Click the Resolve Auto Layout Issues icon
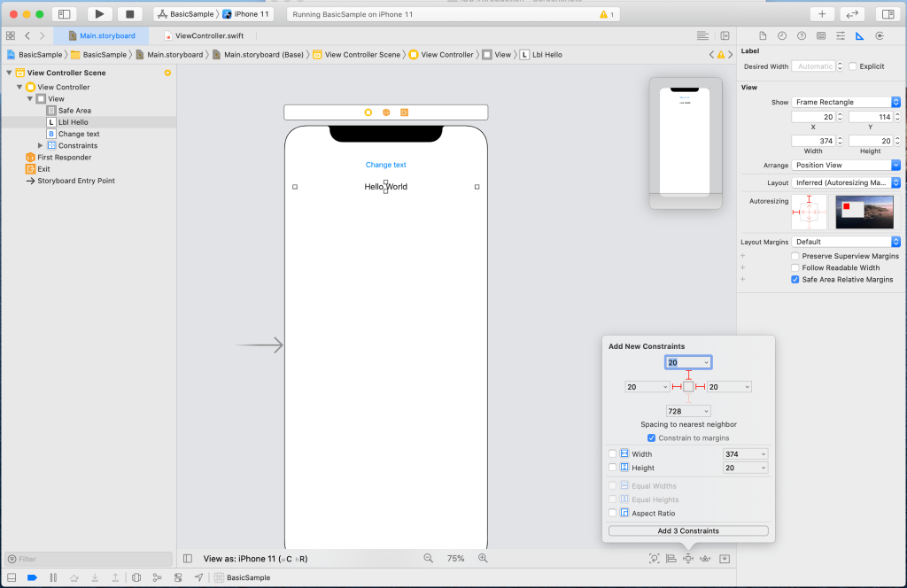 tap(705, 559)
